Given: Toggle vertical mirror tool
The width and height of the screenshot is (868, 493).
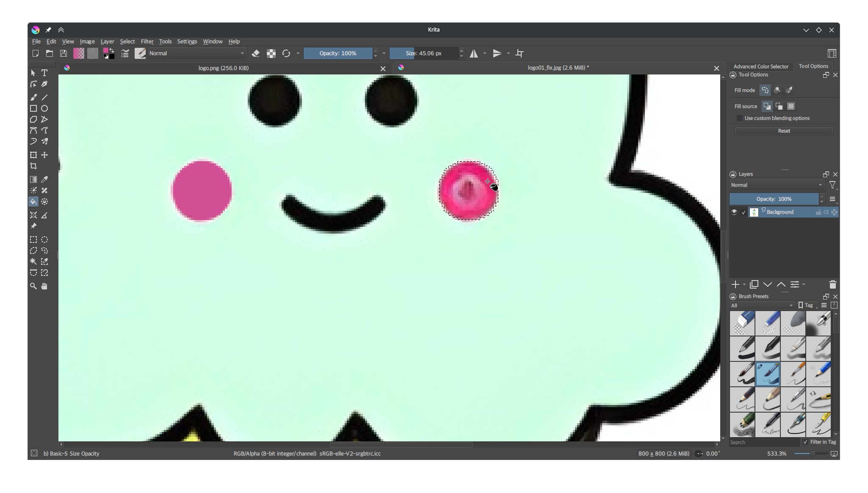Looking at the screenshot, I should 497,53.
